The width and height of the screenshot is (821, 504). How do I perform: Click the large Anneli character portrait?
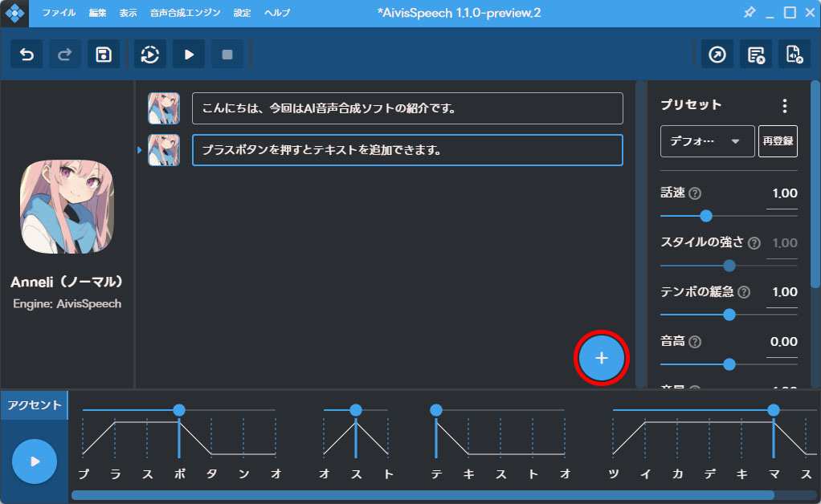point(67,206)
